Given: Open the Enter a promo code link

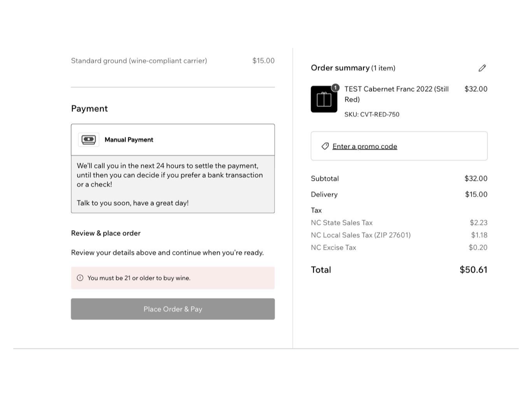Looking at the screenshot, I should coord(365,146).
